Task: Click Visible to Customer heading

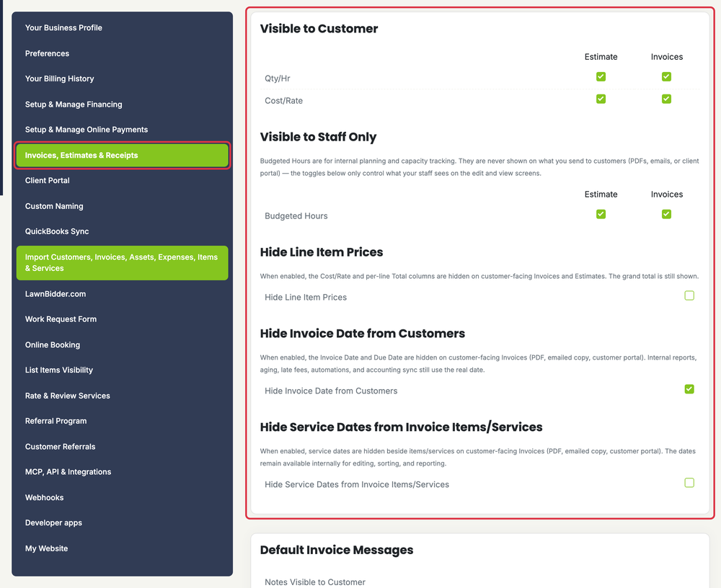Action: (x=319, y=29)
